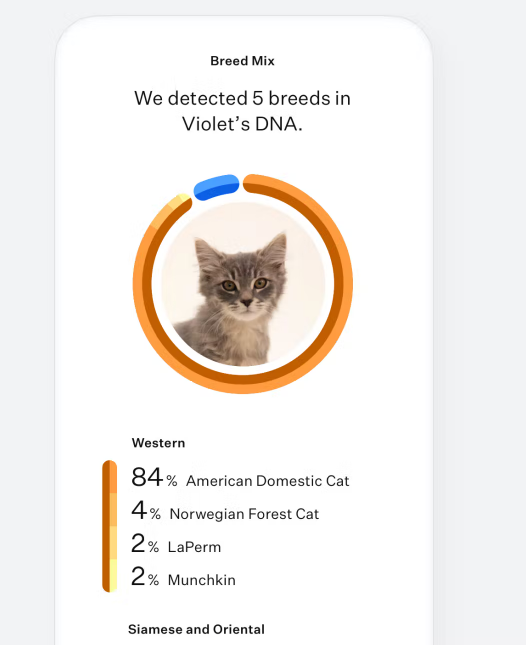Screen dimensions: 526x653
Task: Click the Western group heading
Action: coord(158,443)
